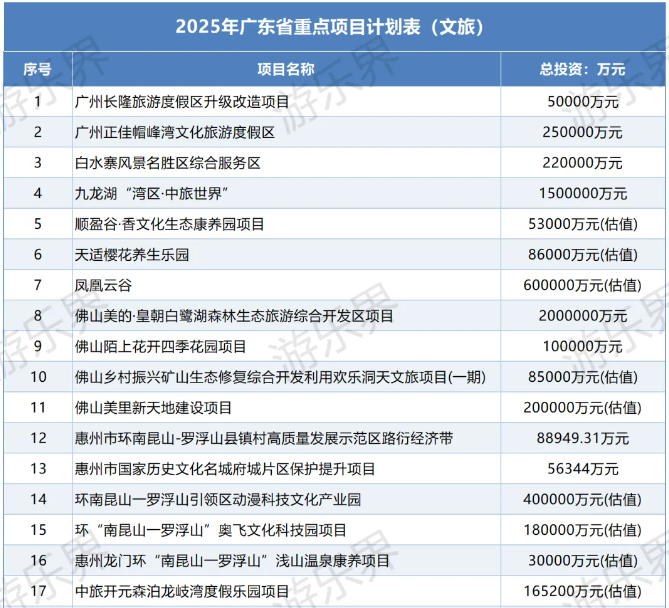Select 佛山美里新天地建设项目 cell
669x608 pixels.
pos(286,407)
